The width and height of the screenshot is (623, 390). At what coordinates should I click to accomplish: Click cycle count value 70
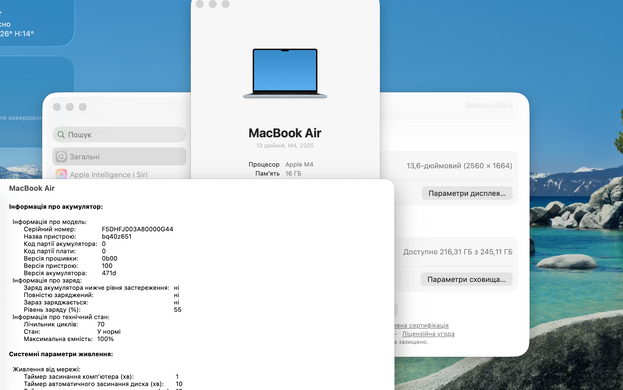click(x=101, y=324)
